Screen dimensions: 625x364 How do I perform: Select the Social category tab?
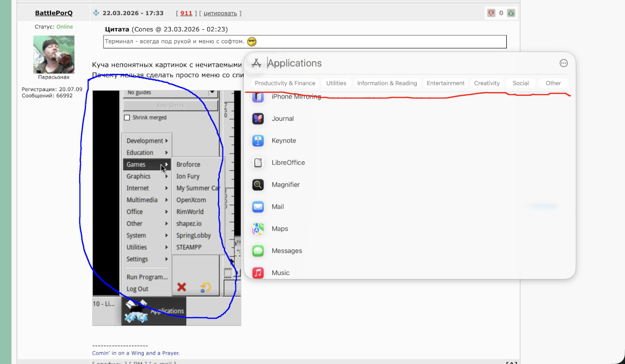pyautogui.click(x=520, y=83)
